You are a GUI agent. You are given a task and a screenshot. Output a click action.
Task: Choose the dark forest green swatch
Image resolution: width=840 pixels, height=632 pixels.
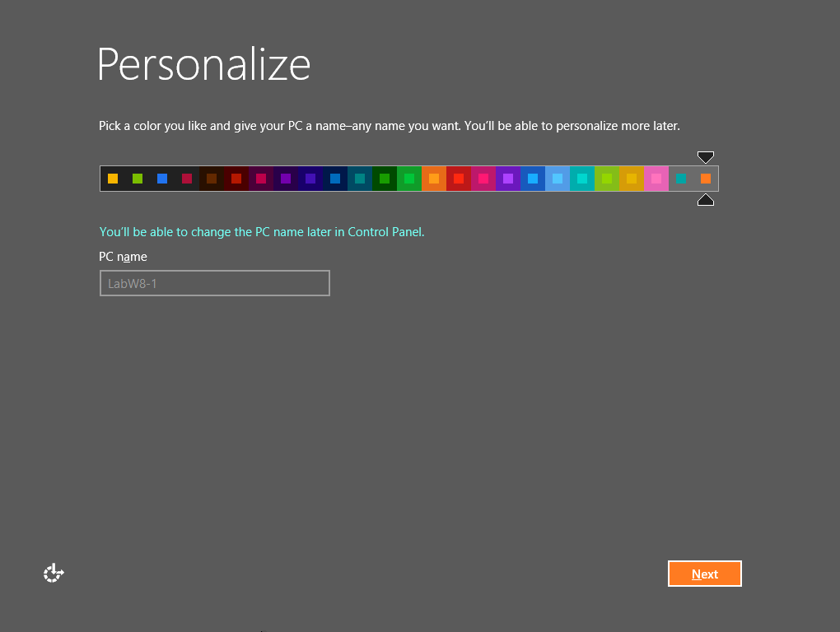[x=385, y=179]
